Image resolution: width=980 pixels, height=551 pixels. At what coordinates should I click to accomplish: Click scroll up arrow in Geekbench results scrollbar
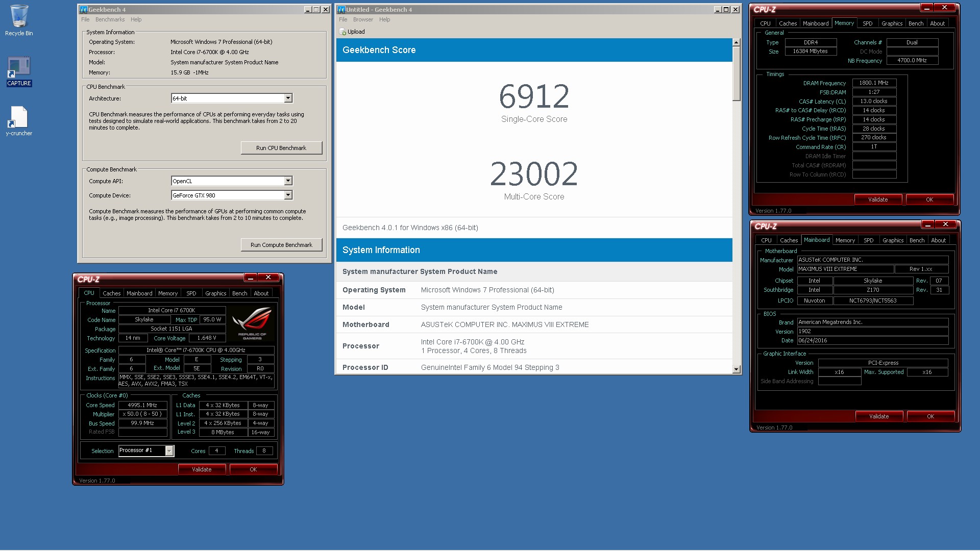[736, 42]
